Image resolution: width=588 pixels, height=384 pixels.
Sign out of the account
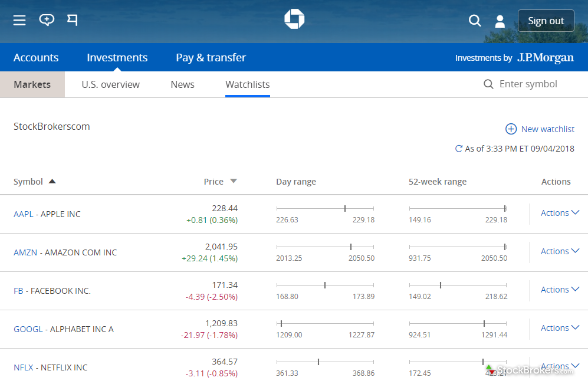pyautogui.click(x=546, y=21)
